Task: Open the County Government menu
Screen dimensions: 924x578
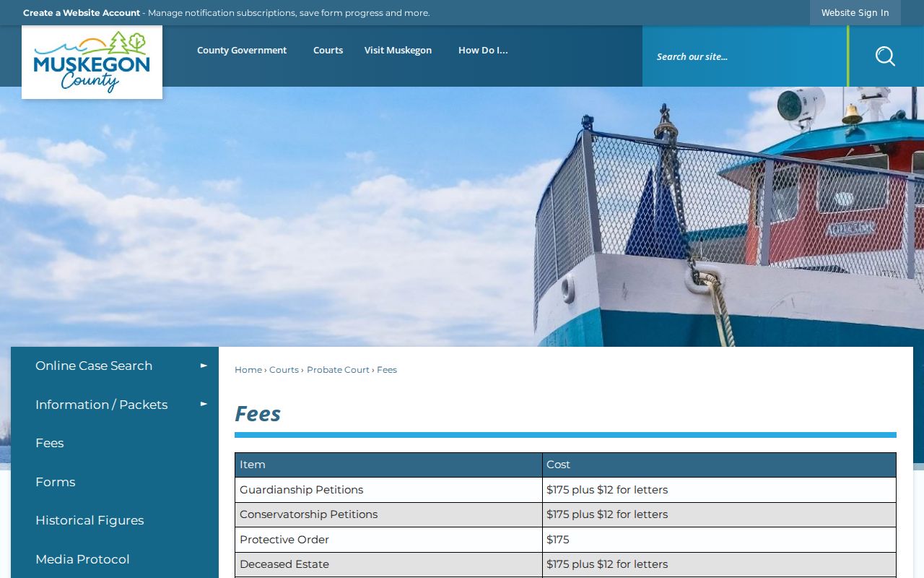Action: [242, 50]
